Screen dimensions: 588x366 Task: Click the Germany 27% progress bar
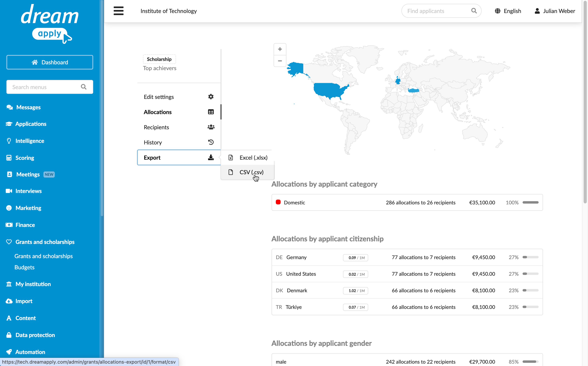(x=530, y=257)
